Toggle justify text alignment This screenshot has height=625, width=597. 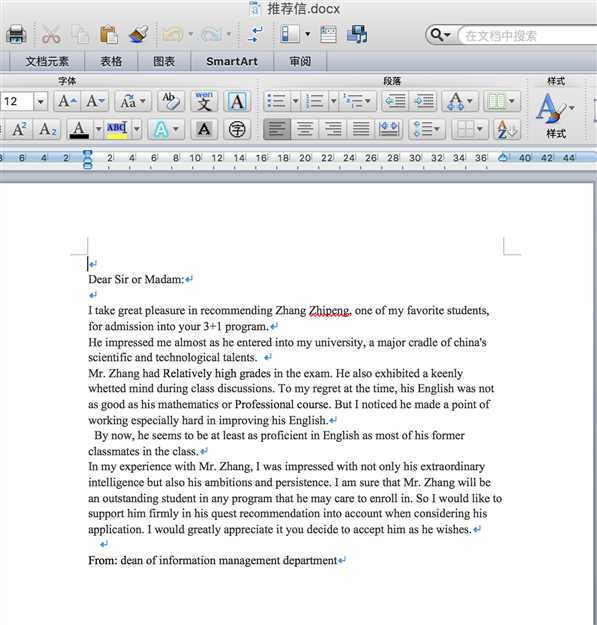[x=361, y=129]
